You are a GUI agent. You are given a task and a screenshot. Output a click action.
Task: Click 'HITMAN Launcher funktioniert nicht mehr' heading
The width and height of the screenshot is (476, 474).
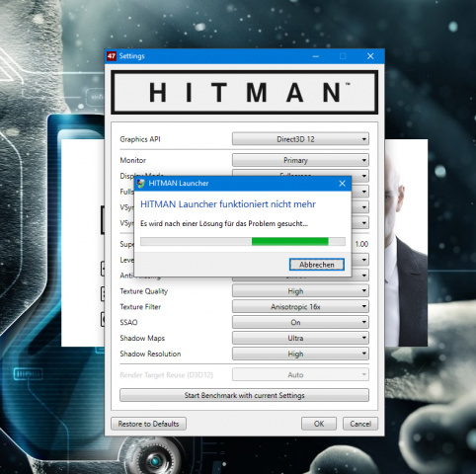[228, 204]
